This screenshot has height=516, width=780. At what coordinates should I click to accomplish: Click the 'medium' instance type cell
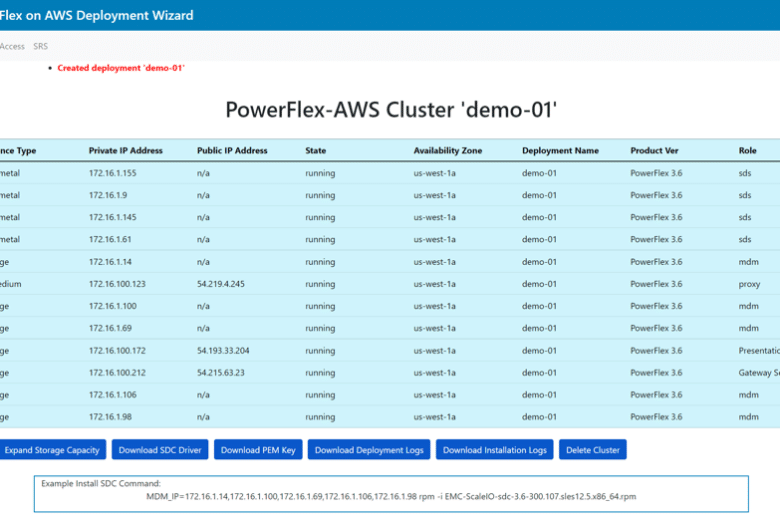point(10,284)
